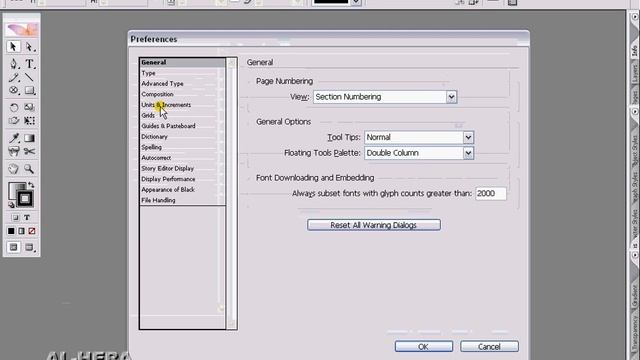
Task: Select Type in preferences list
Action: coord(182,73)
